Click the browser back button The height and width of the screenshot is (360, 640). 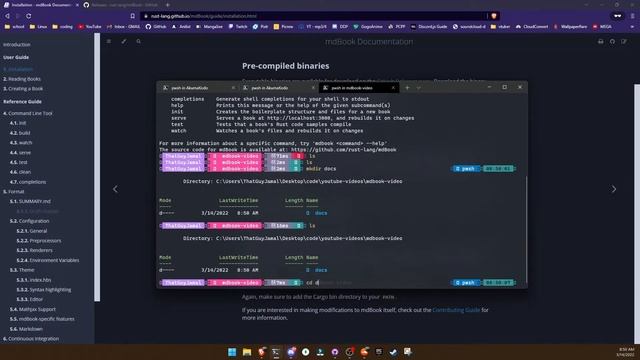pyautogui.click(x=7, y=16)
